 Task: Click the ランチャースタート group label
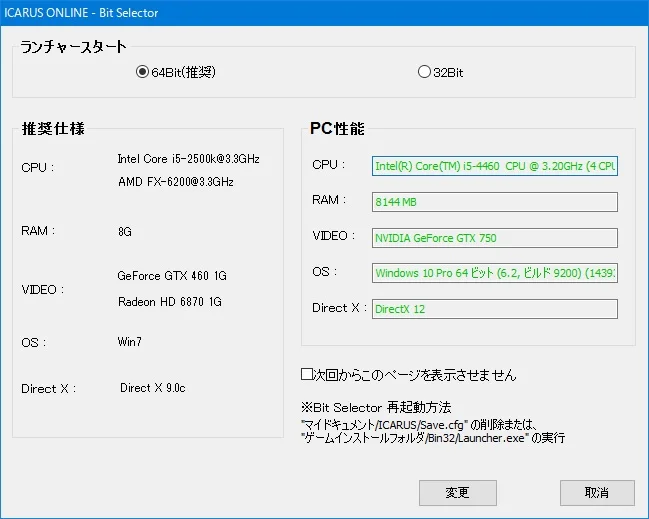pos(73,46)
